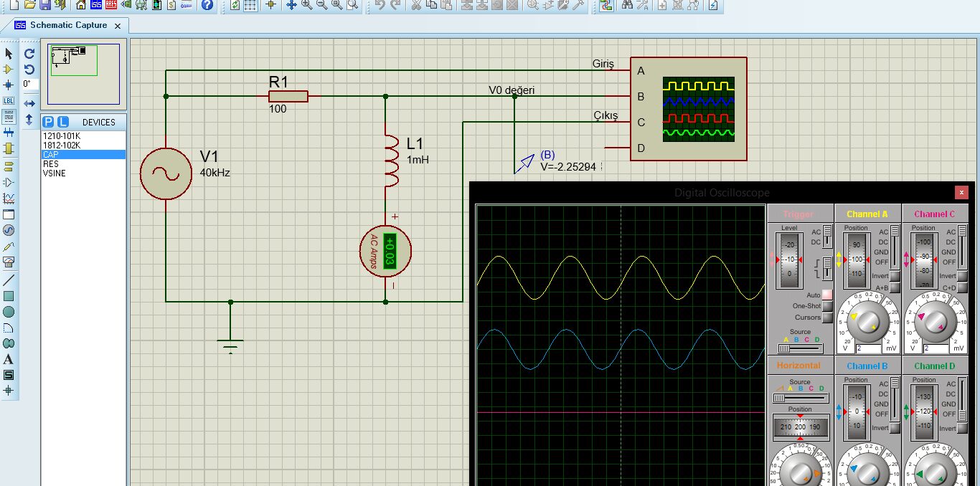Go to the Home page icon
The image size is (980, 486).
point(81,5)
